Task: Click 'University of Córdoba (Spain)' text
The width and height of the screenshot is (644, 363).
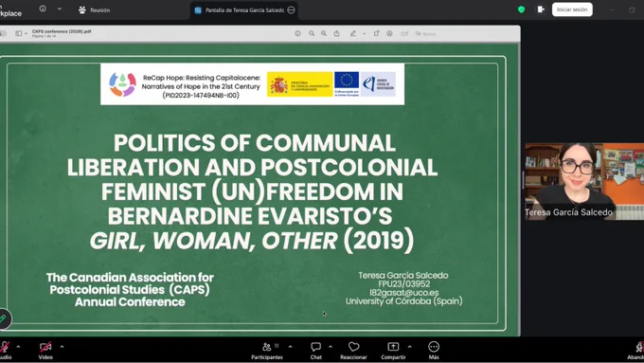Action: pos(403,301)
